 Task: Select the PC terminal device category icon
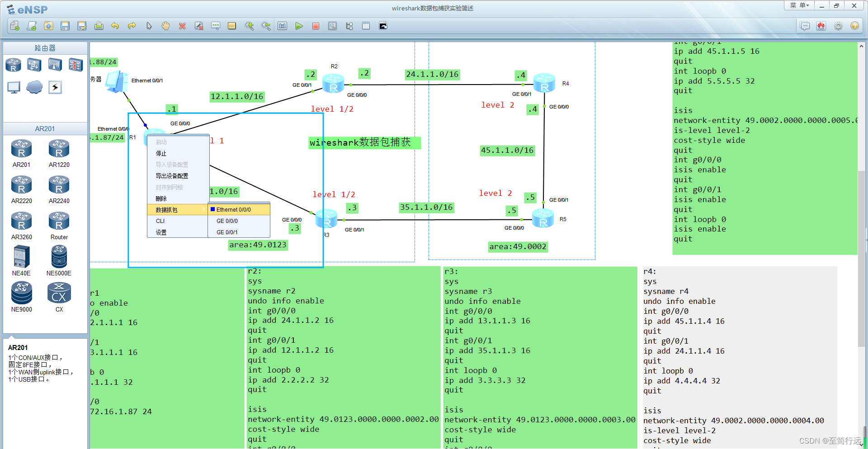14,87
